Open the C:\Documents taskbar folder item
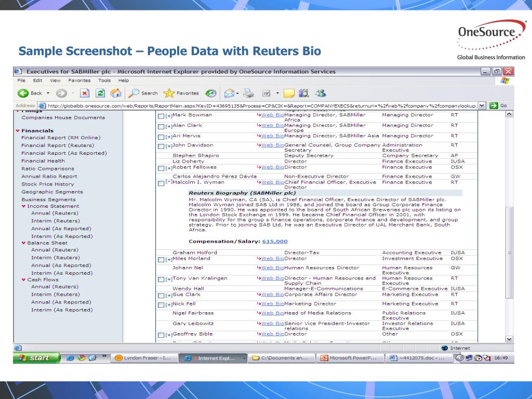Viewport: 532px width, 399px height. [282, 358]
